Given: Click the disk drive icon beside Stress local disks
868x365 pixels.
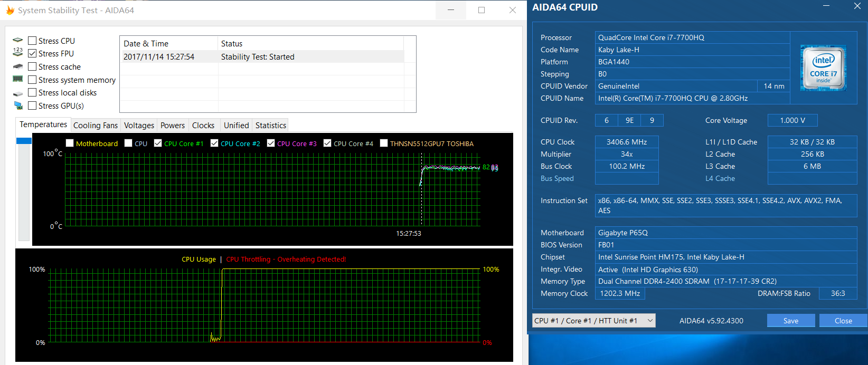Looking at the screenshot, I should [18, 93].
